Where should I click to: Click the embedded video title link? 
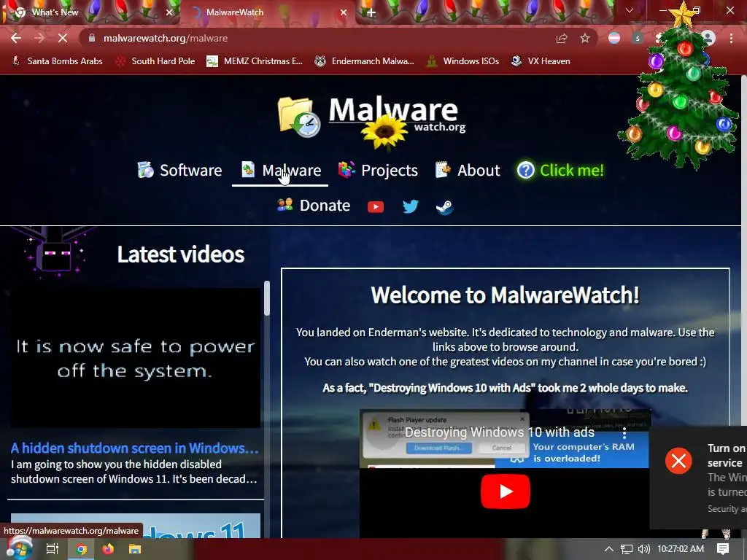coord(499,432)
